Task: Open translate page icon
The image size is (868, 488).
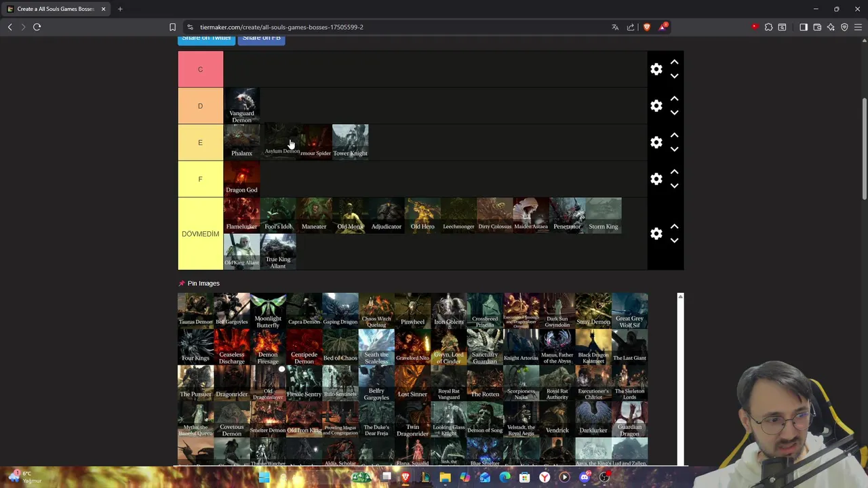Action: tap(615, 27)
